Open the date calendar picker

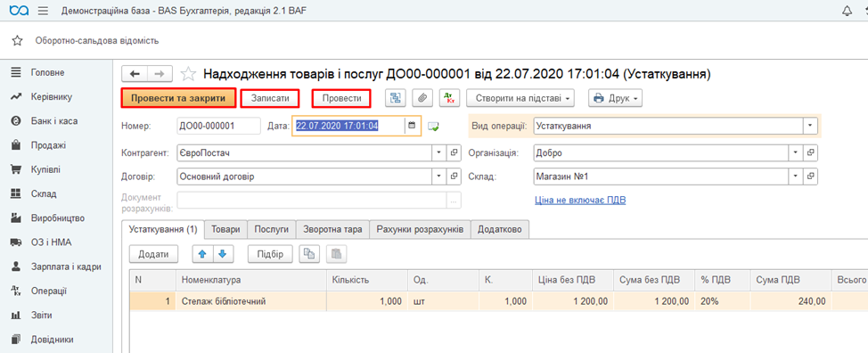(412, 126)
